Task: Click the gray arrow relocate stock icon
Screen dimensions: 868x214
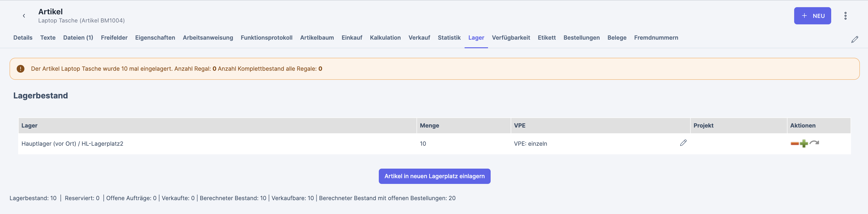Action: 814,143
